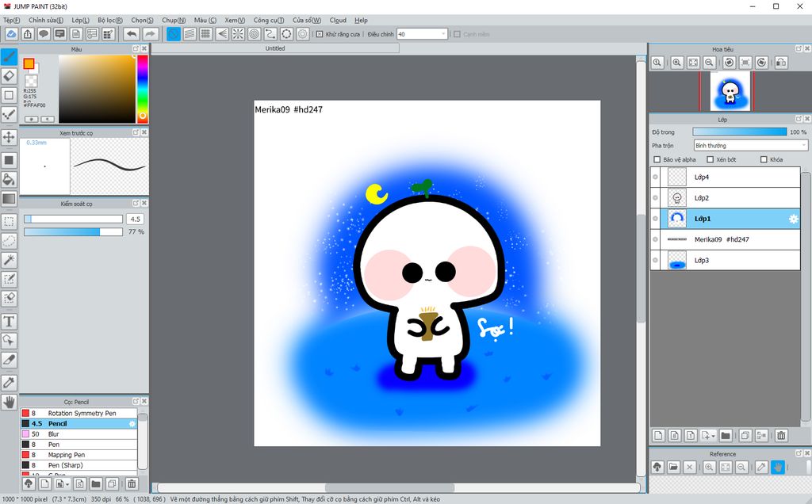Screen dimensions: 812x504
Task: Click the rainbow hue strip in Màu panel
Action: (x=143, y=89)
